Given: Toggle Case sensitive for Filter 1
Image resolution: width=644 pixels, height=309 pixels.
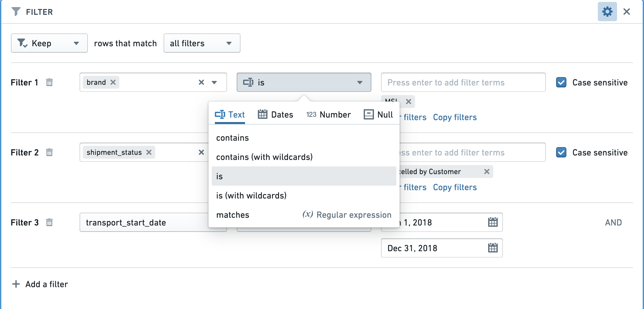Looking at the screenshot, I should pyautogui.click(x=561, y=82).
